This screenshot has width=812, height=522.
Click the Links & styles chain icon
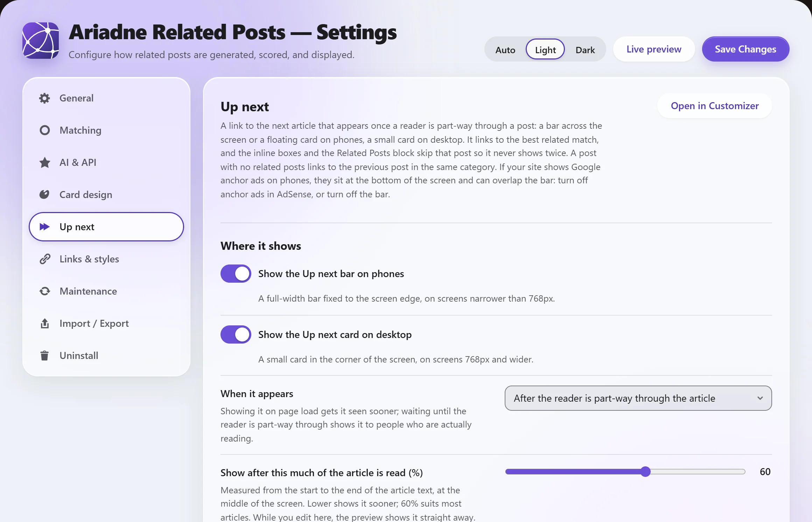pos(44,259)
